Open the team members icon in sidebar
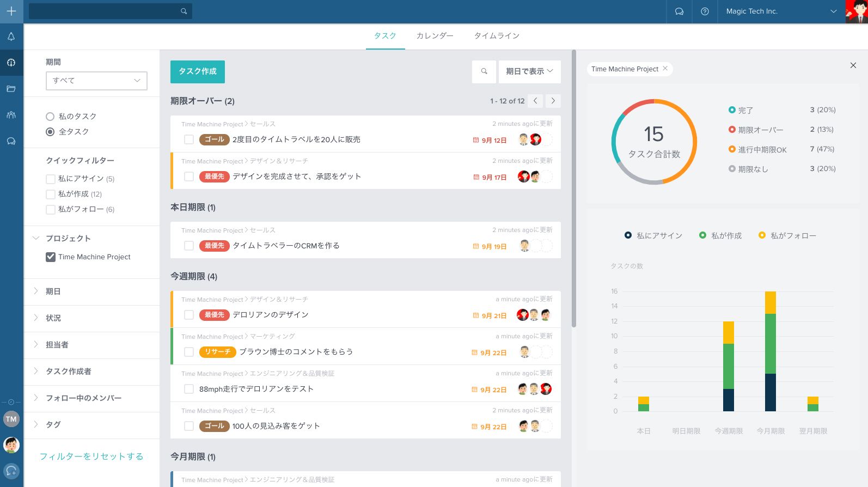This screenshot has width=868, height=487. point(11,115)
